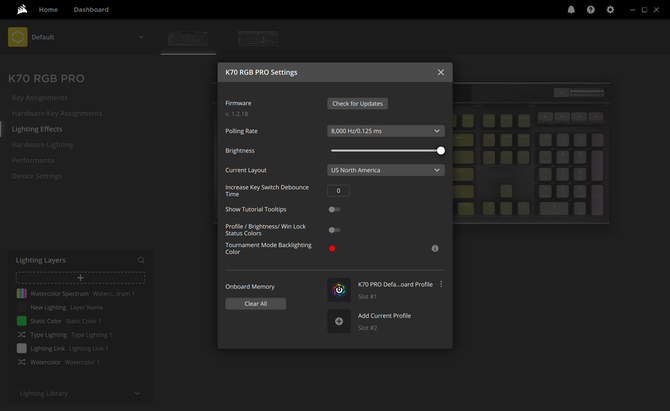Search lighting layers with magnifier icon
Screen dimensions: 670x411
141,260
